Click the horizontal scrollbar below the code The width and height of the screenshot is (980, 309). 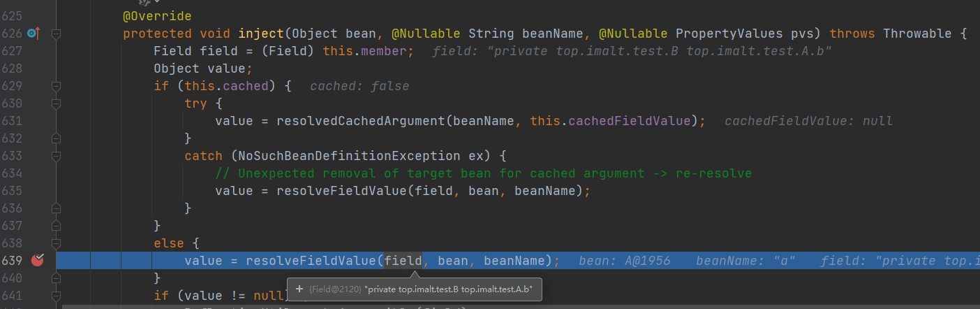489,306
